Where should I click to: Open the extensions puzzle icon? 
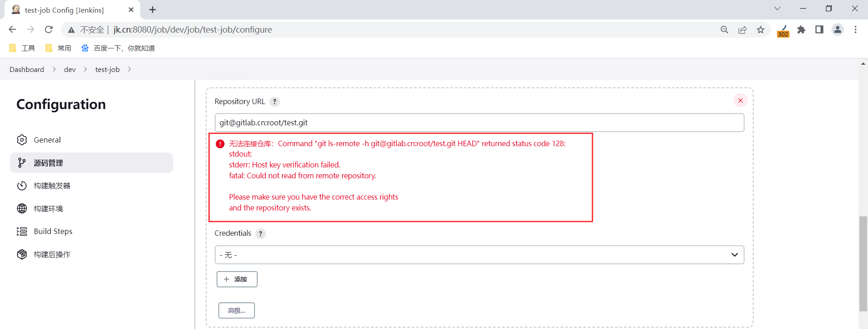tap(801, 30)
